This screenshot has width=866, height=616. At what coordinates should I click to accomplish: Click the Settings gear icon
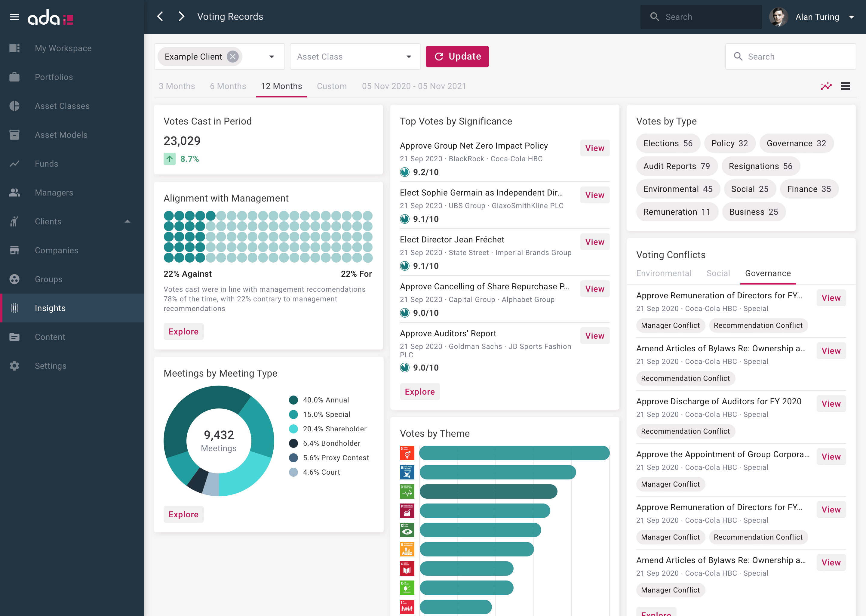point(14,366)
